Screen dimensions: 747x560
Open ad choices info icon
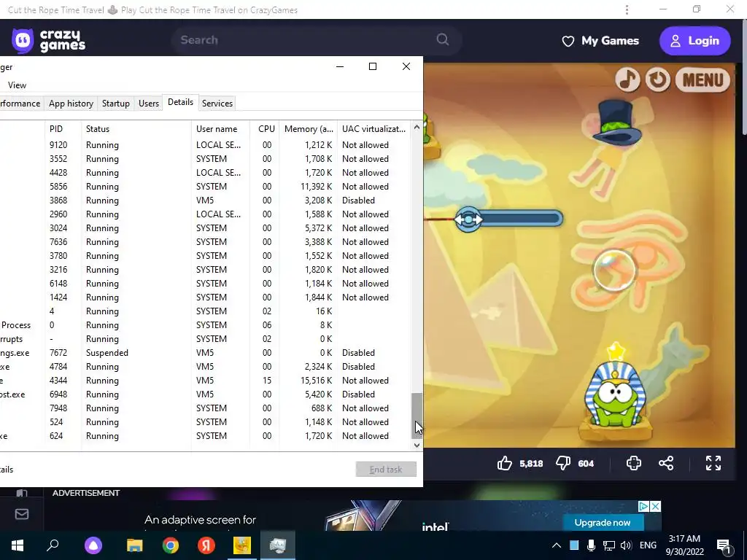tap(643, 506)
